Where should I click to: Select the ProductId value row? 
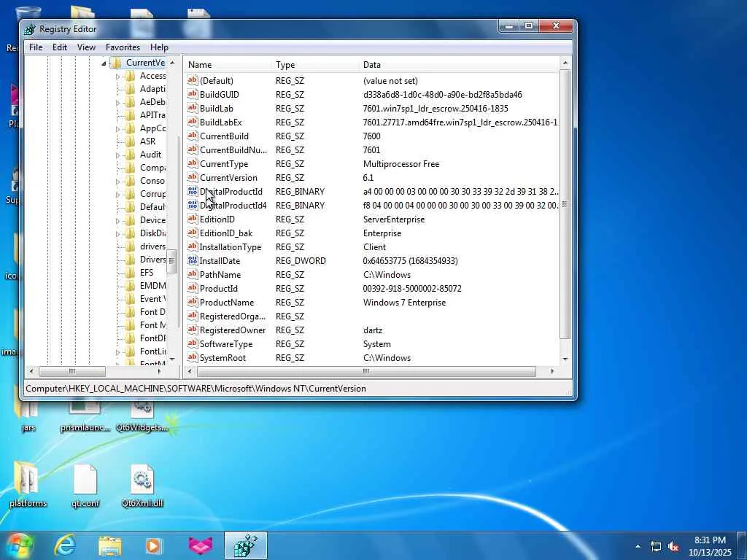coord(372,288)
